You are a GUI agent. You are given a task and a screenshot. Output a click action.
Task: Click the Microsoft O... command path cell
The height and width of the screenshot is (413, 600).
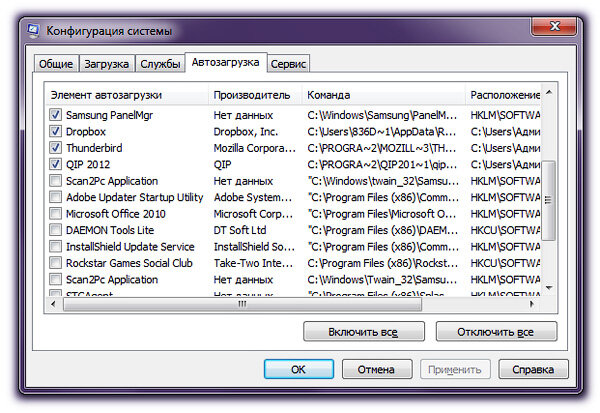[382, 214]
